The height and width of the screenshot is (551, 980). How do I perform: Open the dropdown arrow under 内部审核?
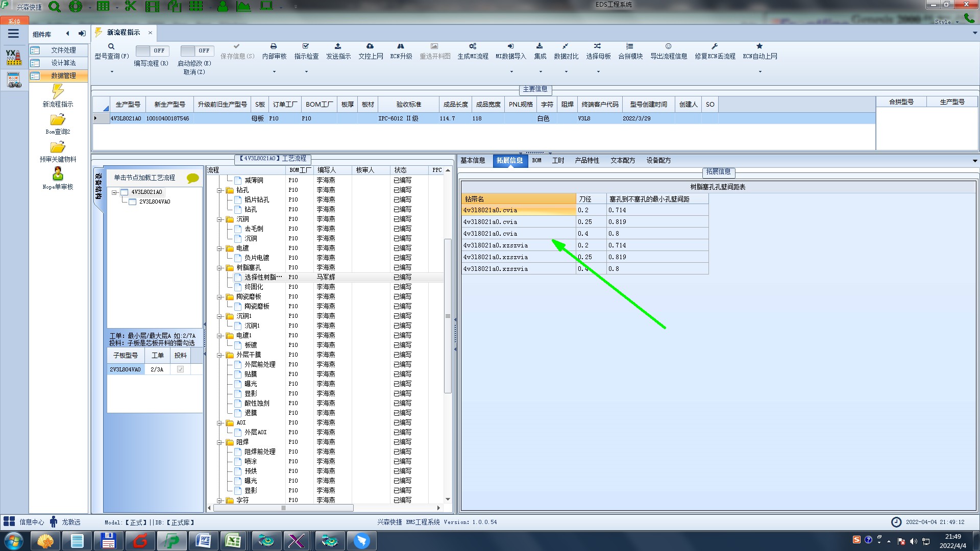coord(274,72)
